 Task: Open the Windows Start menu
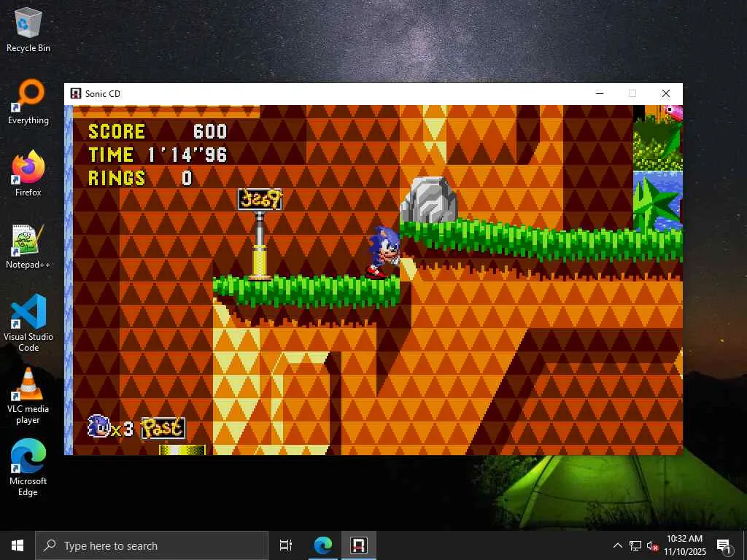tap(18, 545)
